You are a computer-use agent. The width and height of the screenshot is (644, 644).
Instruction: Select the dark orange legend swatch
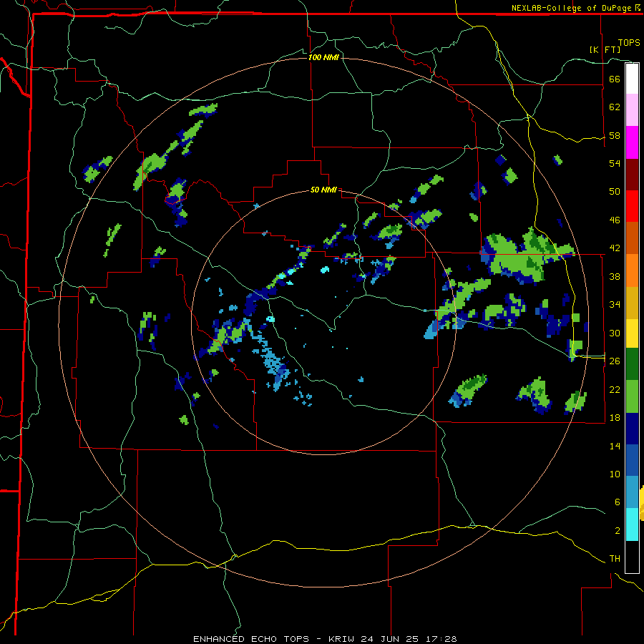pos(632,238)
